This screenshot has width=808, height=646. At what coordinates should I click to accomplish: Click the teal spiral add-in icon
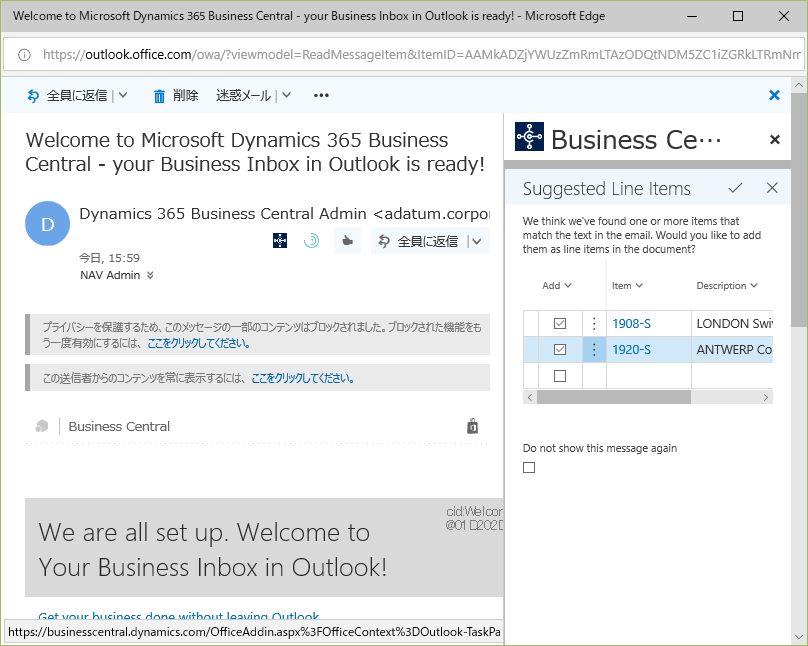[x=312, y=241]
